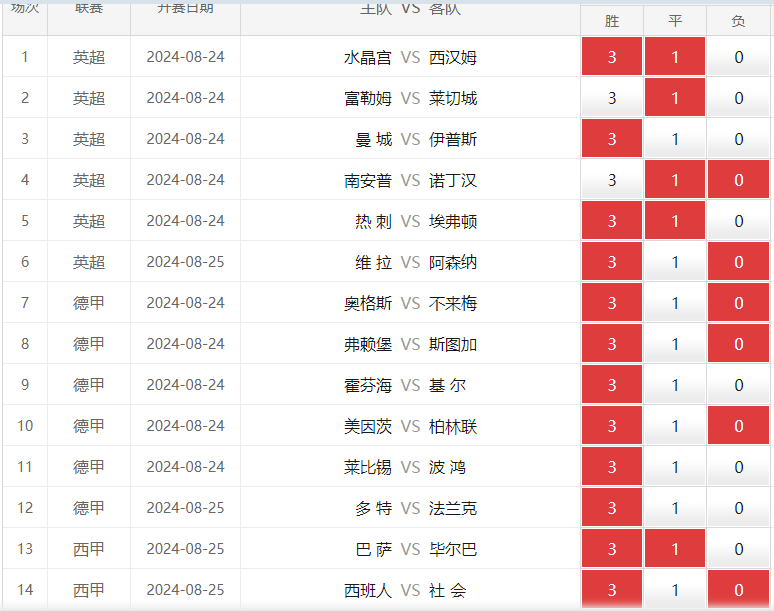Click the 平 column header

675,21
